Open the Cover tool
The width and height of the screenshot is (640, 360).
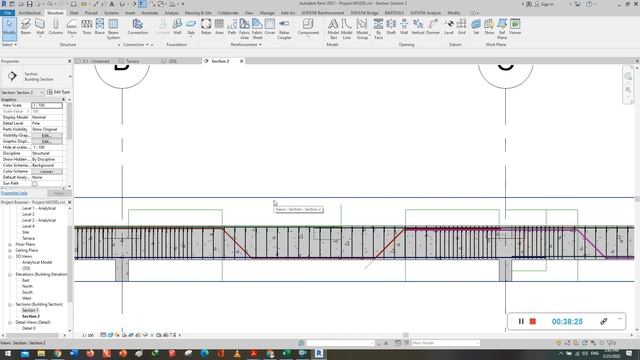270,27
